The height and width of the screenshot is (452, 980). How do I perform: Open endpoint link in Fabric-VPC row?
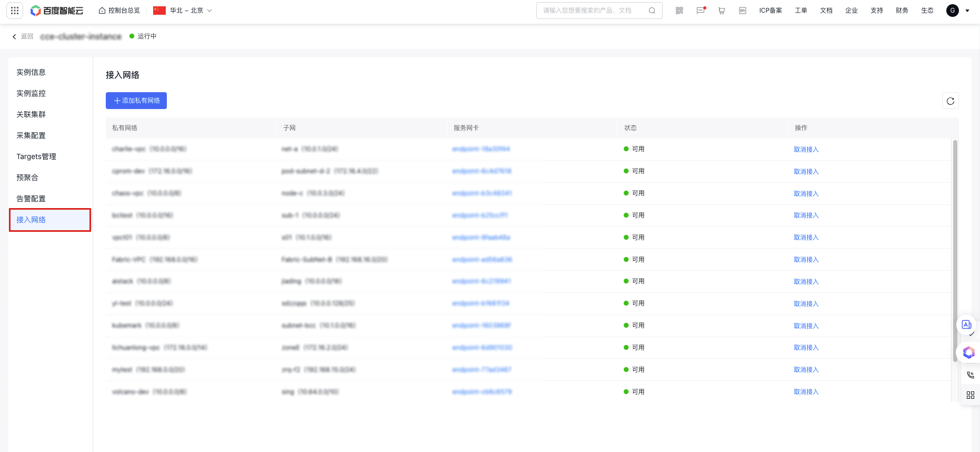pyautogui.click(x=482, y=260)
